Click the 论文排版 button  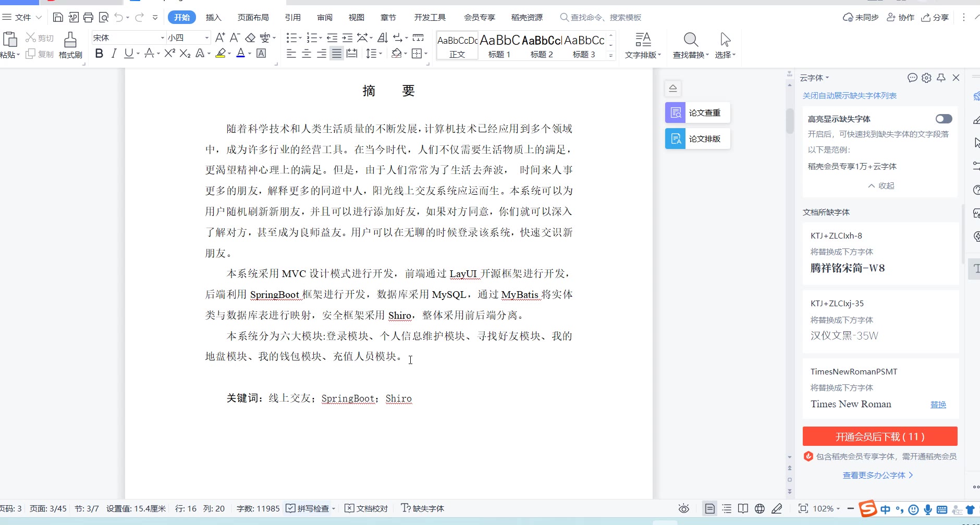(697, 139)
